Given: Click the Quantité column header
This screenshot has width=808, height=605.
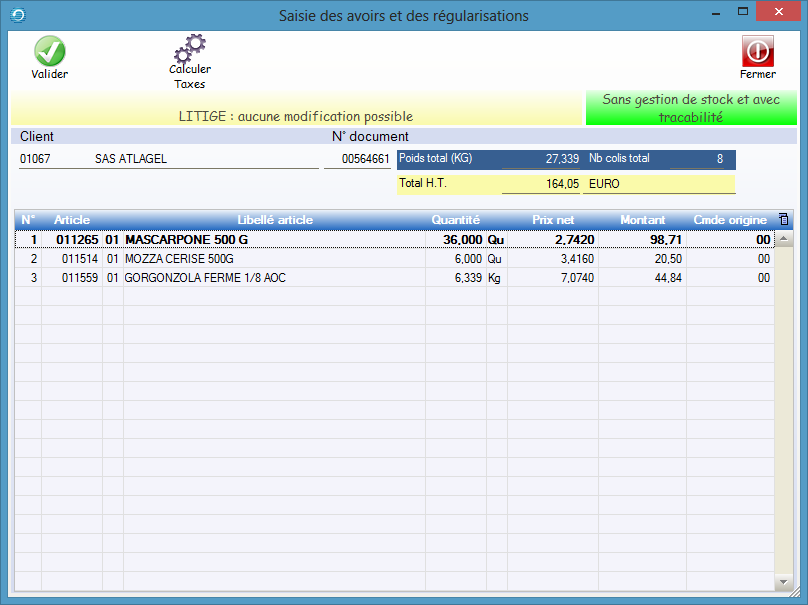Looking at the screenshot, I should (x=455, y=220).
